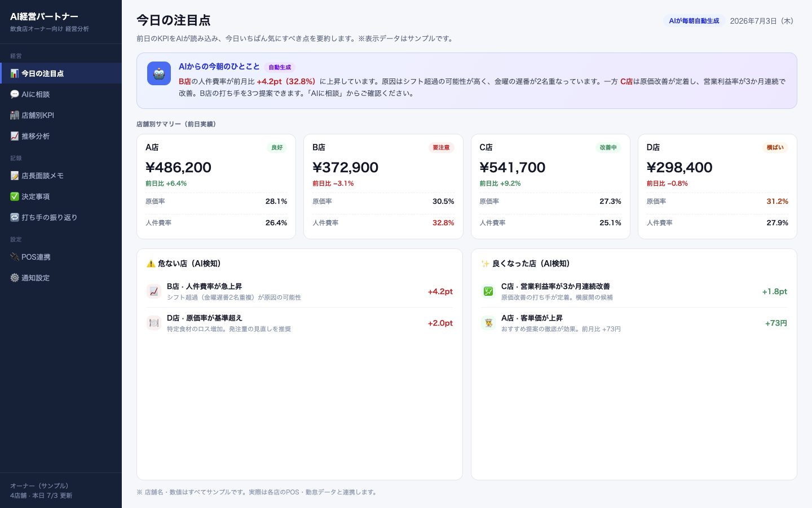Select the B店 summary card
Viewport: 812px width, 508px height.
point(383,186)
